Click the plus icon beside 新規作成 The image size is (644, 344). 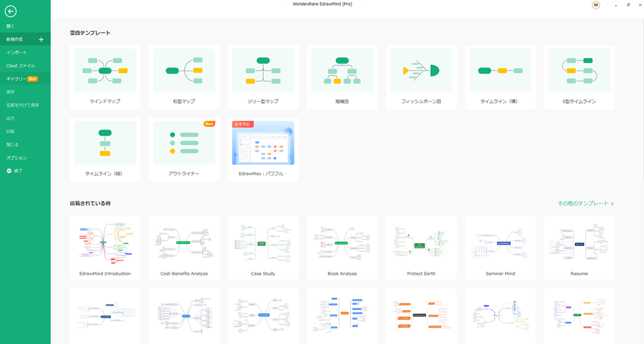(41, 40)
